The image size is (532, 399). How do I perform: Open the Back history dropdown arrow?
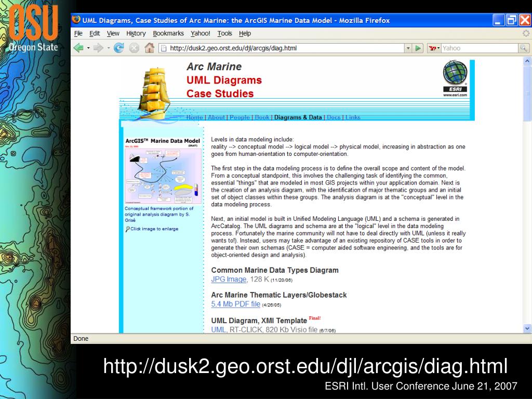[x=88, y=48]
